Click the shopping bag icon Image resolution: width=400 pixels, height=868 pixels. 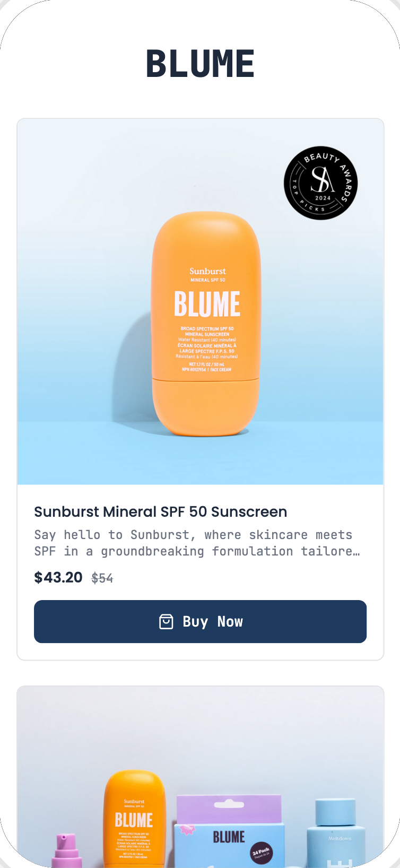[x=166, y=622]
